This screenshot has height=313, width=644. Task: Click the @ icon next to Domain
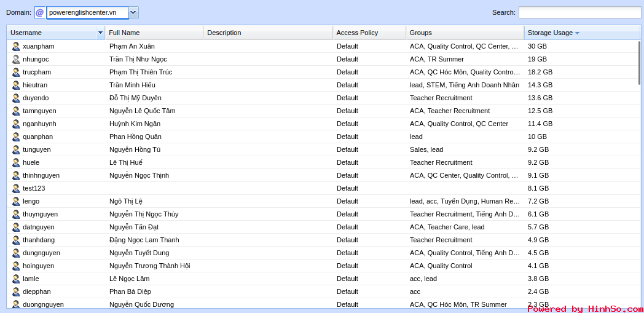[40, 13]
